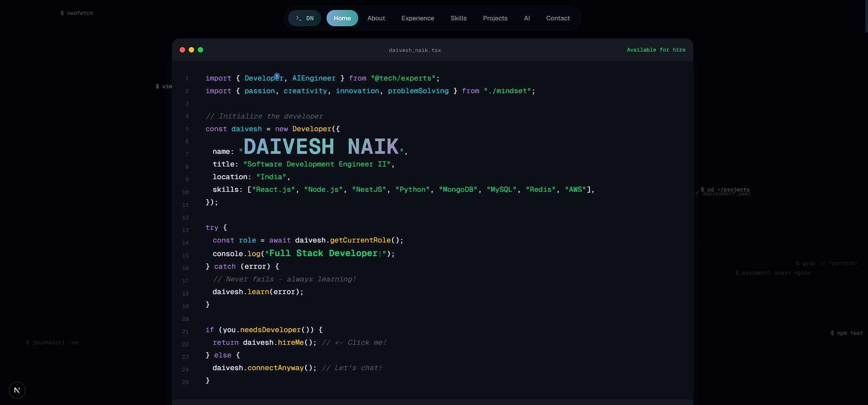Click the "// Never fails - always learning!" comment
Image resolution: width=868 pixels, height=405 pixels.
[x=285, y=279]
